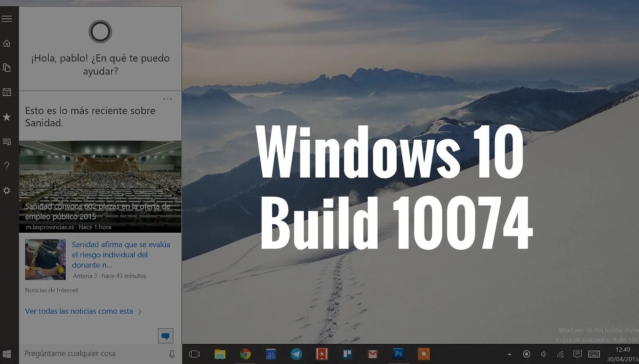Open Cortana Reminders calendar icon
Image resolution: width=639 pixels, height=364 pixels.
7,92
